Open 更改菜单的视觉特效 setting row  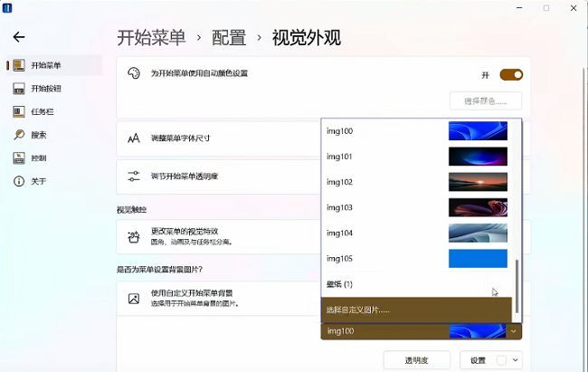pos(218,237)
